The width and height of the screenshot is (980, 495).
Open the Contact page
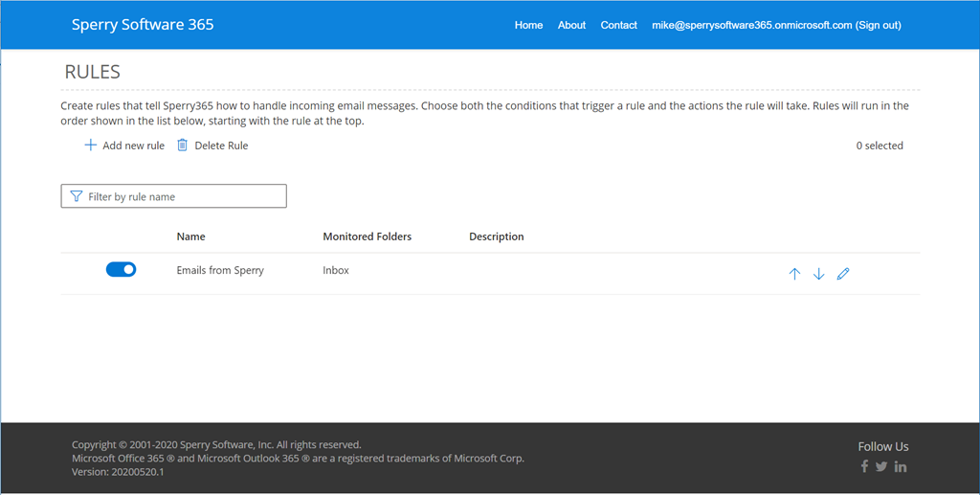tap(619, 25)
